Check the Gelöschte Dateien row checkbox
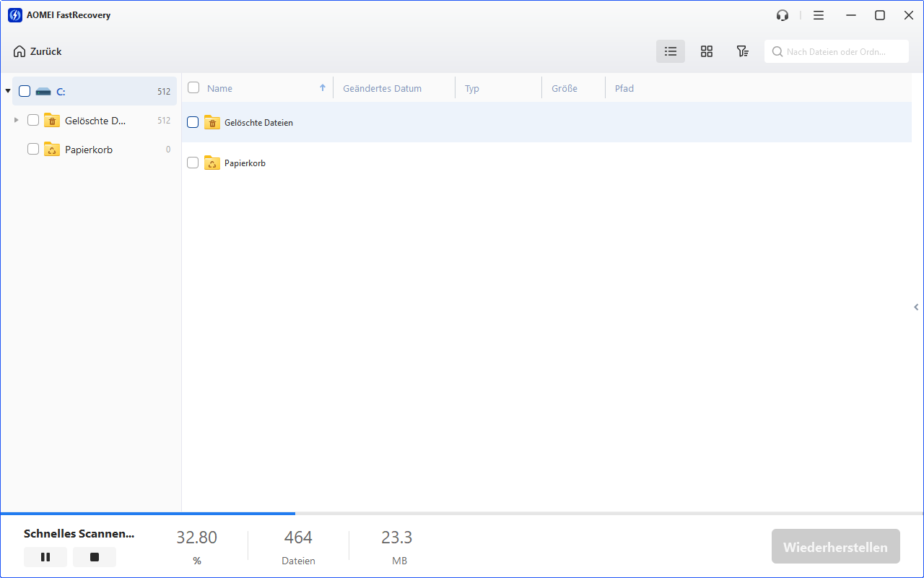This screenshot has width=924, height=578. [x=193, y=123]
